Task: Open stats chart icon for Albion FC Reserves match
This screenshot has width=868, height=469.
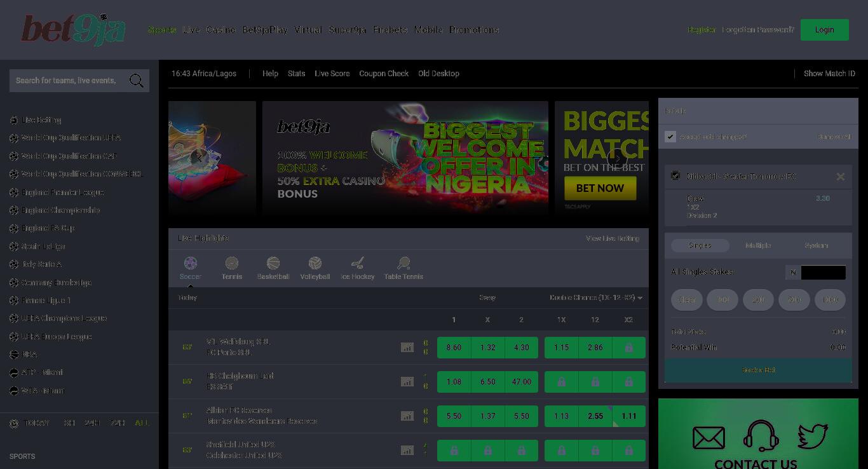Action: pos(407,416)
